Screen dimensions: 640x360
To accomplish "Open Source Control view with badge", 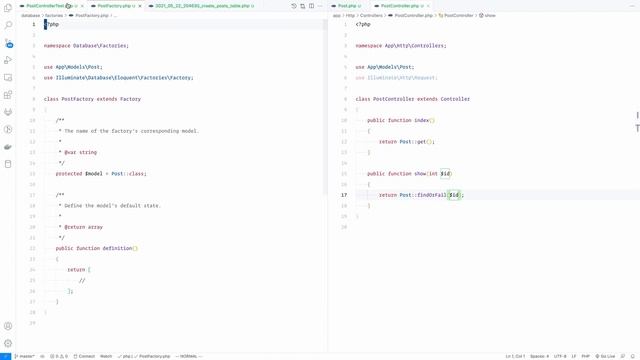I will (8, 43).
